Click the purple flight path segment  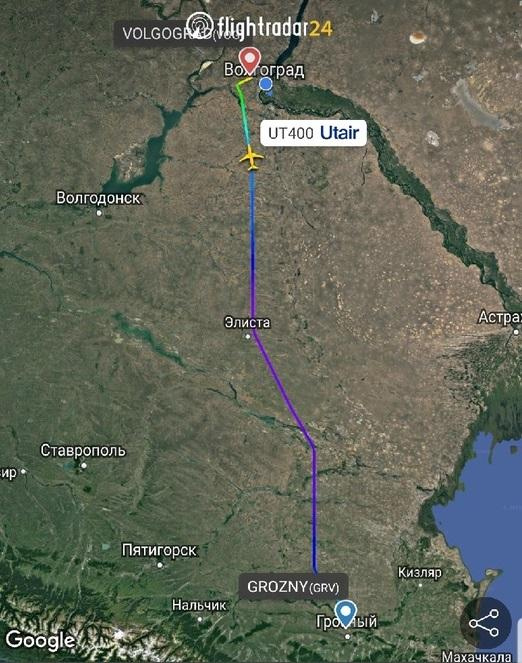[282, 388]
